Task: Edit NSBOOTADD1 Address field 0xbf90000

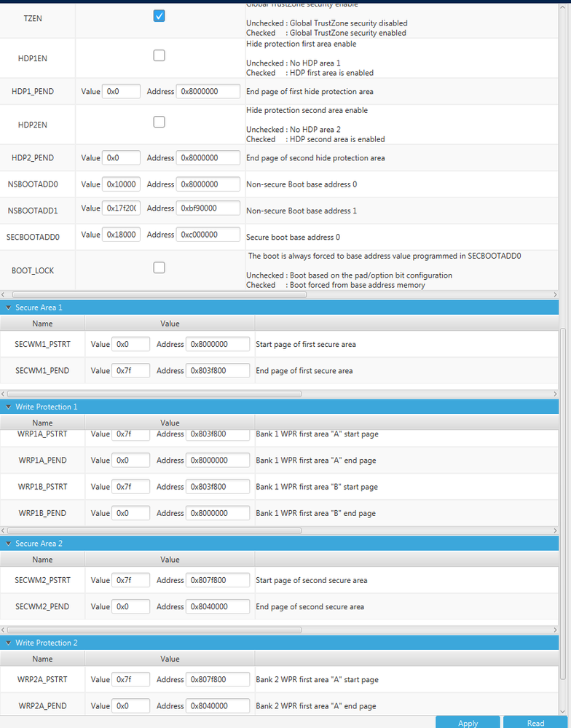Action: click(x=208, y=208)
